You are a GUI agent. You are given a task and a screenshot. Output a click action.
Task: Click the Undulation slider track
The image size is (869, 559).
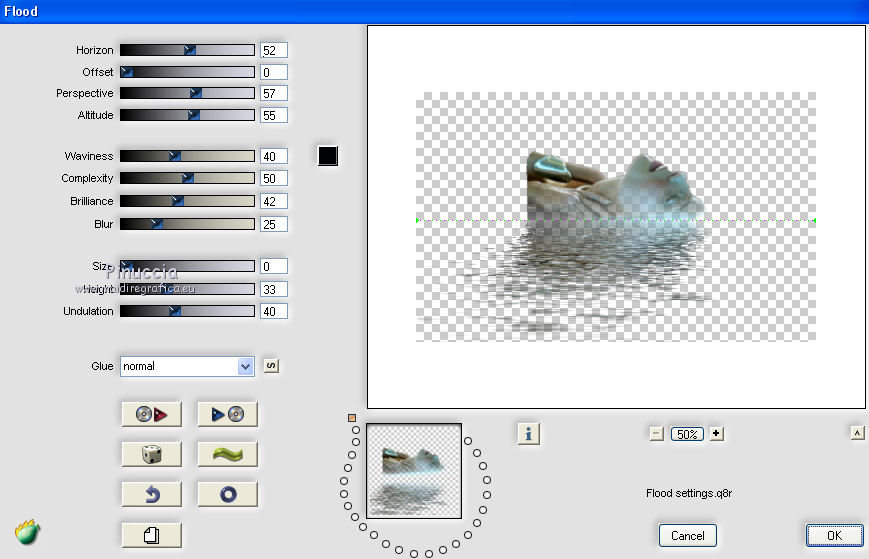pos(187,311)
